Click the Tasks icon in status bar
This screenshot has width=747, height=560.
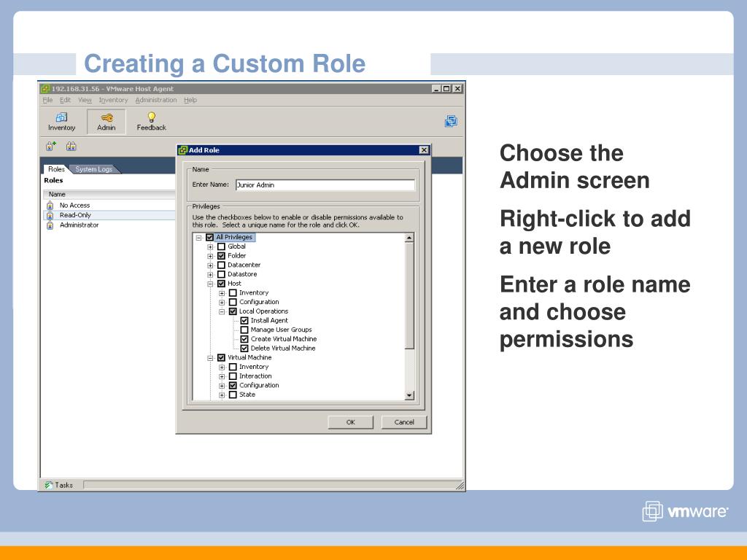[49, 485]
